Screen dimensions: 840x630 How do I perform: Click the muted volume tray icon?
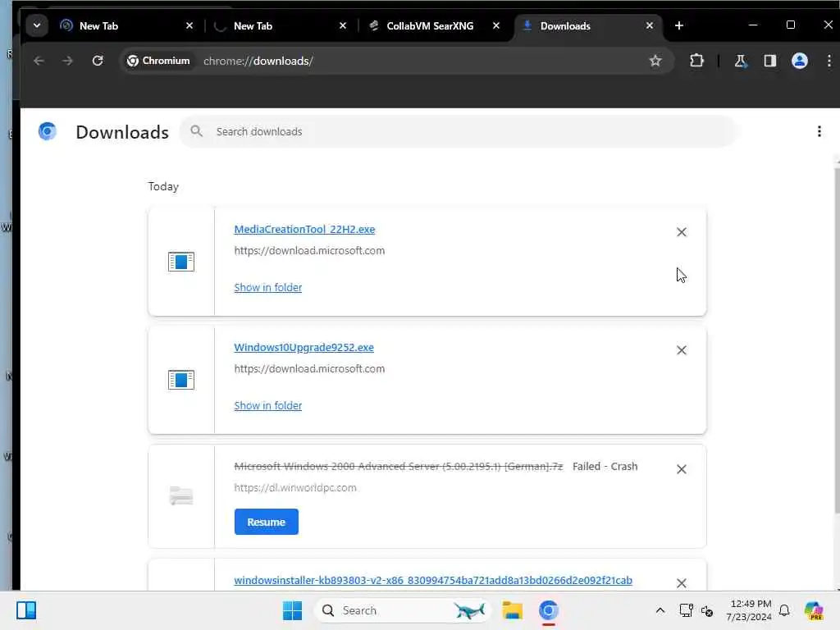pyautogui.click(x=707, y=610)
